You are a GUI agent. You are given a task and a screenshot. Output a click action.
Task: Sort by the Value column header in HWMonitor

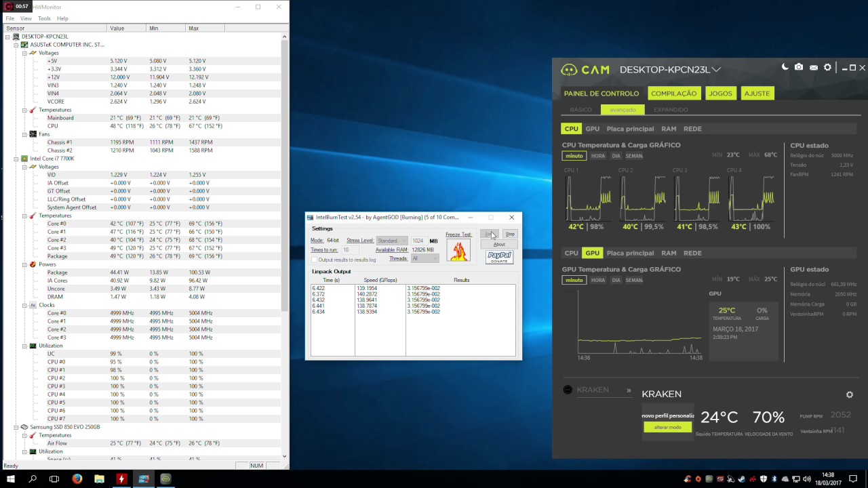tap(126, 28)
